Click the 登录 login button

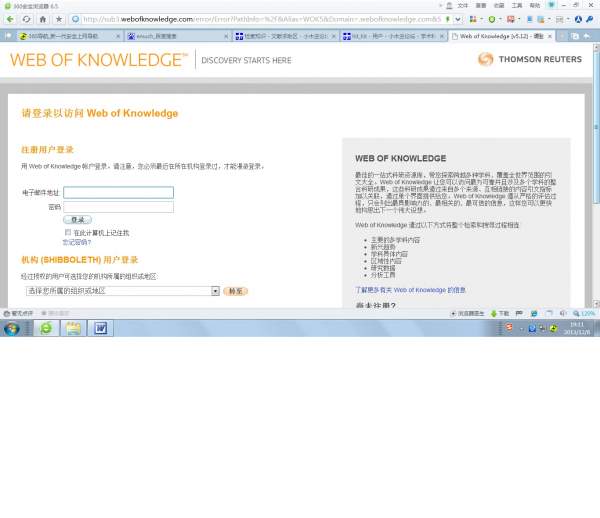[x=77, y=220]
